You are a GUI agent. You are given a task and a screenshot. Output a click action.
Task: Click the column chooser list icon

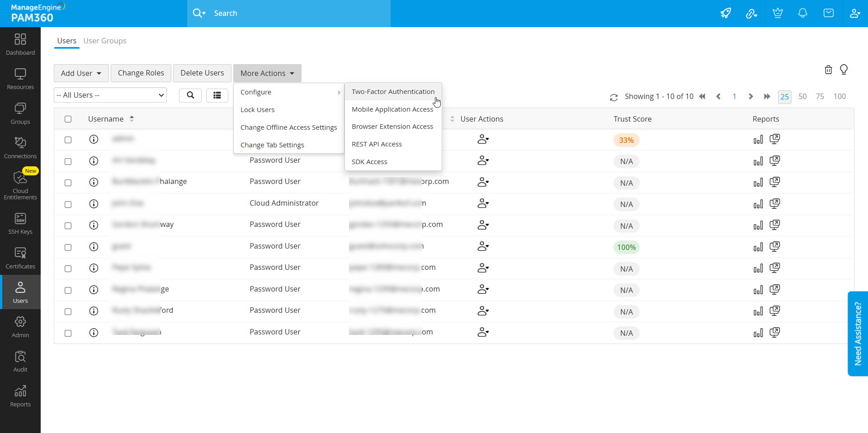click(217, 95)
